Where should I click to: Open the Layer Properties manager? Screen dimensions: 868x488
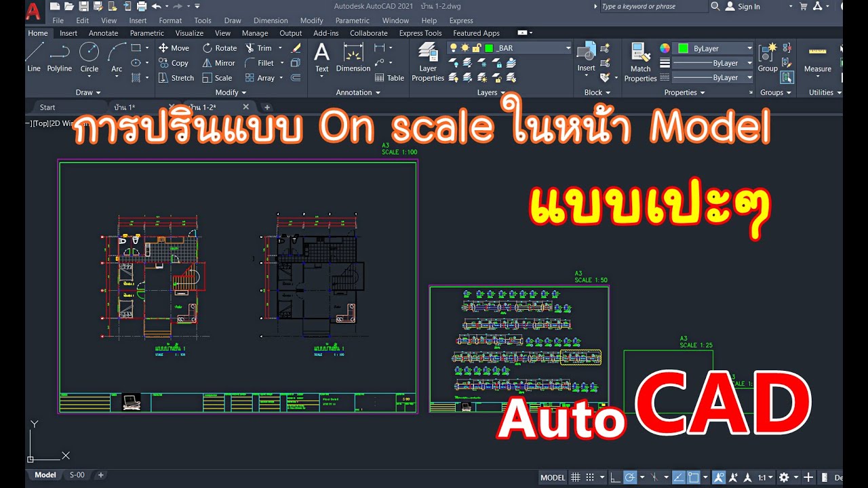coord(428,62)
